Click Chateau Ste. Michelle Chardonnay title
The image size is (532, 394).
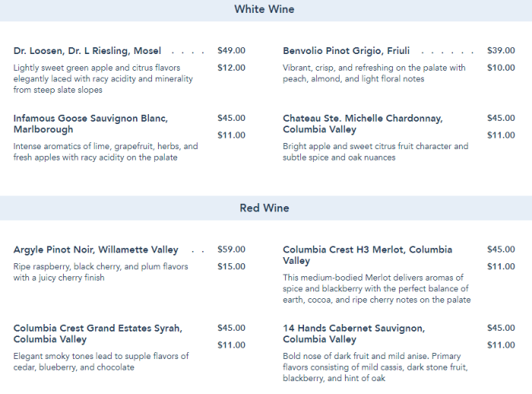363,123
